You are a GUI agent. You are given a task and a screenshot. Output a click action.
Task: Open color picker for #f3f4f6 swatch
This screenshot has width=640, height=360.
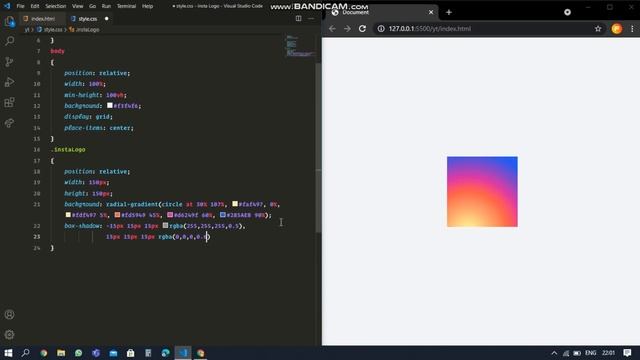coord(110,105)
